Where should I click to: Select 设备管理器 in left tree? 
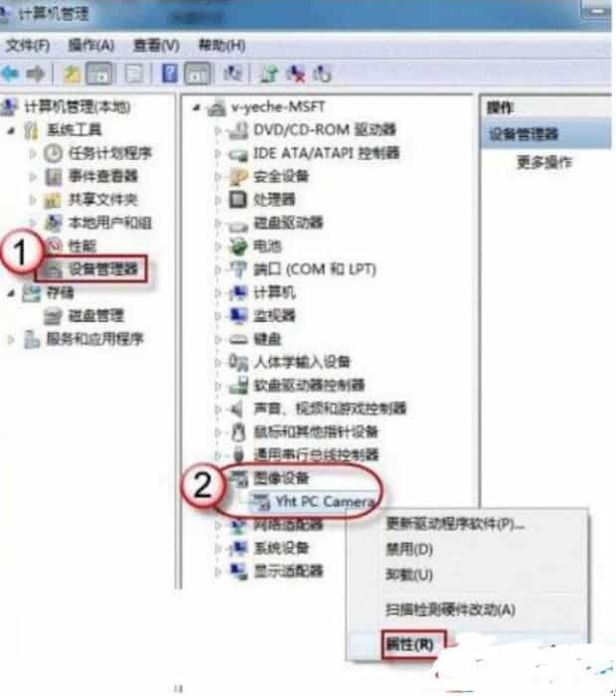coord(103,268)
